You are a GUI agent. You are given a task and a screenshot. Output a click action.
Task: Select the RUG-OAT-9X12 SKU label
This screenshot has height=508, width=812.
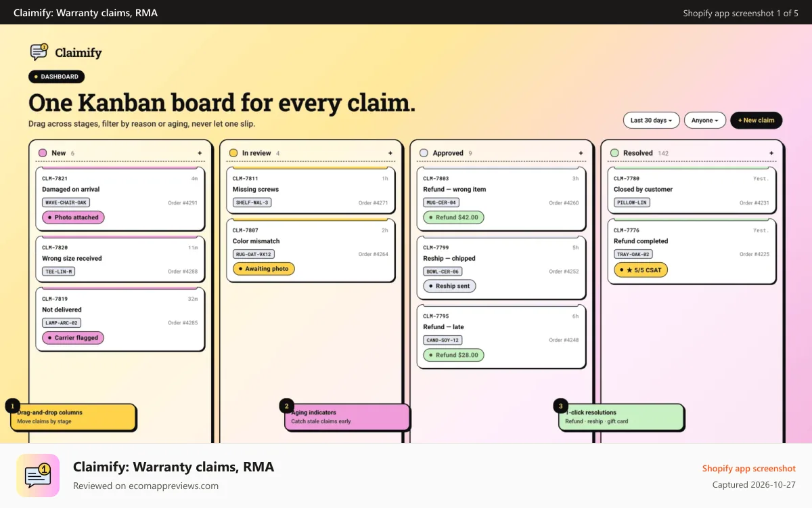[x=254, y=254]
